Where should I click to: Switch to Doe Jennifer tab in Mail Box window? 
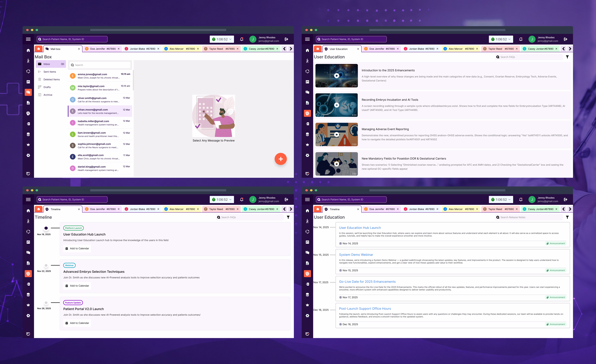click(x=103, y=49)
